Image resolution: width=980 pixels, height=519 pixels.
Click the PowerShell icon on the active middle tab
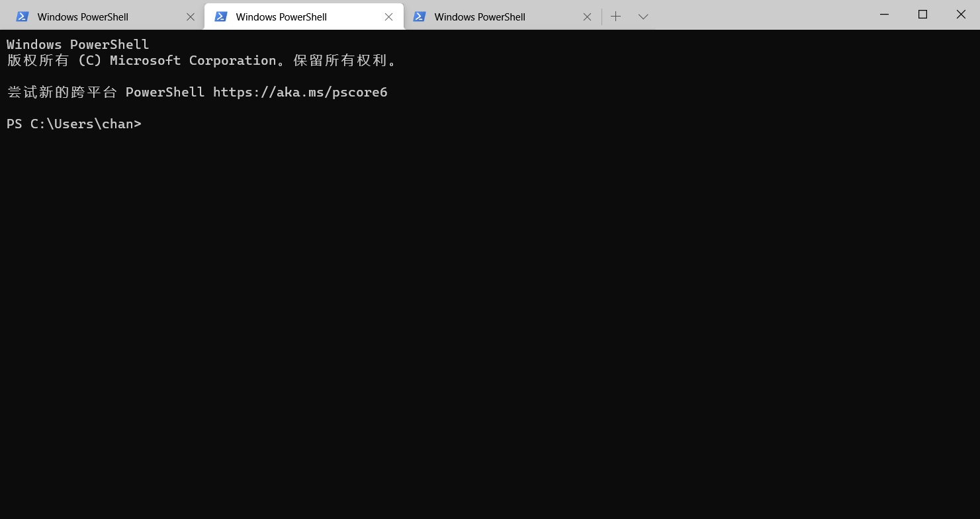221,17
